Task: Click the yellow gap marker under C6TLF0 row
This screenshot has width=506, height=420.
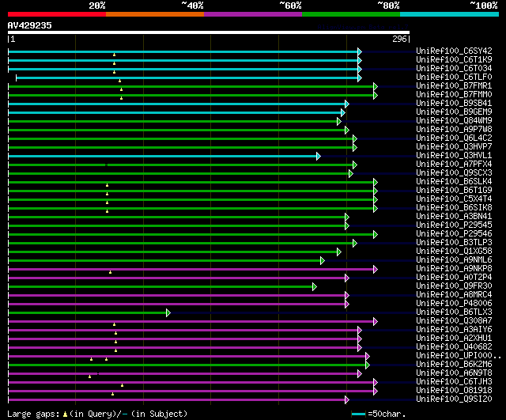Action: (119, 81)
